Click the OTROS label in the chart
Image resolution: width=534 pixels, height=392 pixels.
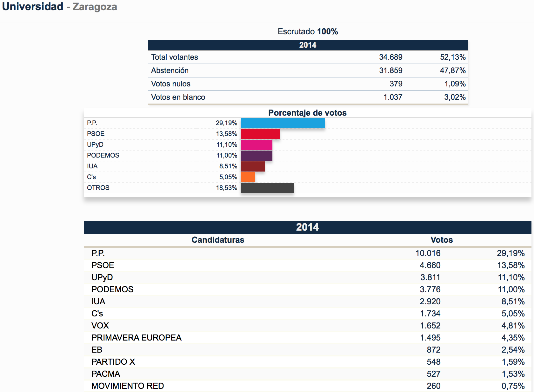98,188
